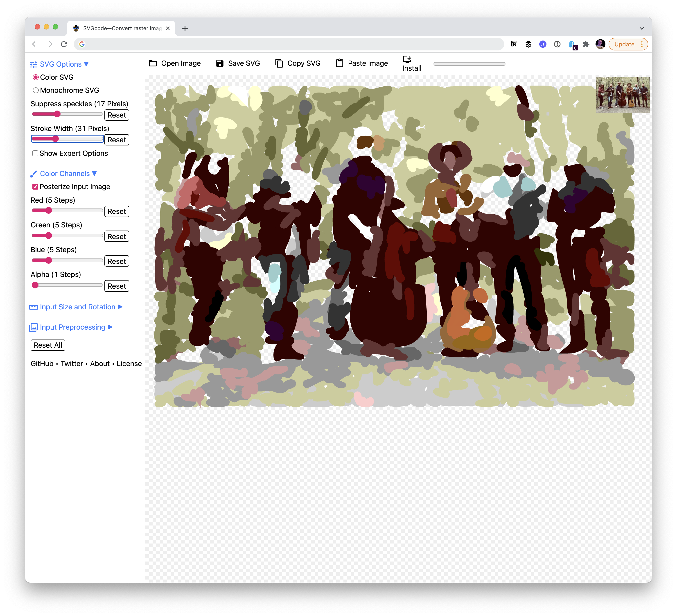This screenshot has width=677, height=616.
Task: Reset the Suppress speckles value
Action: 117,115
